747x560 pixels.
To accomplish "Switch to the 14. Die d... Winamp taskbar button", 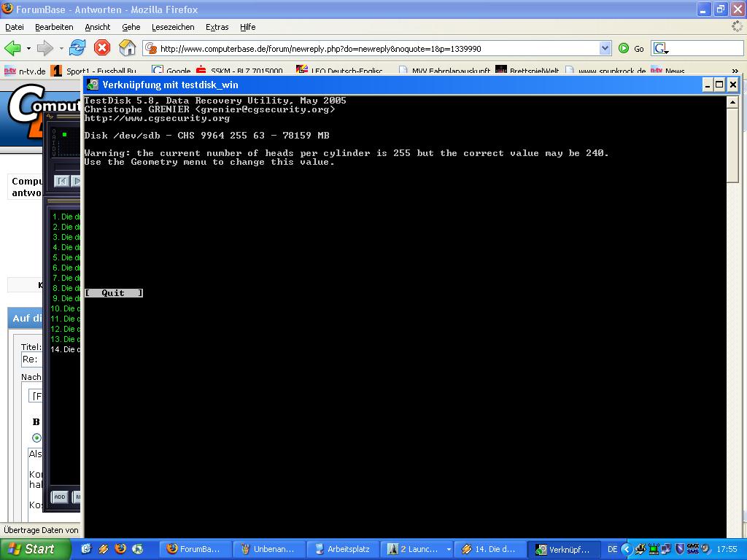I will [491, 549].
